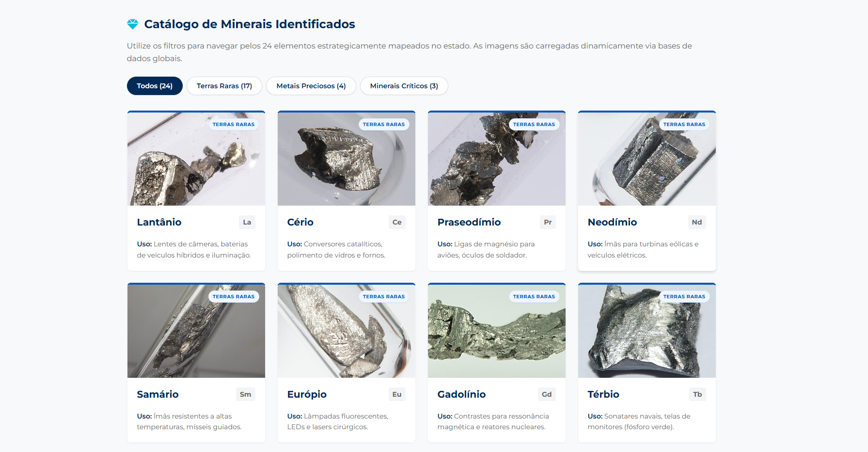Viewport: 868px width, 452px height.
Task: Open the Térbio sample image
Action: click(x=647, y=331)
